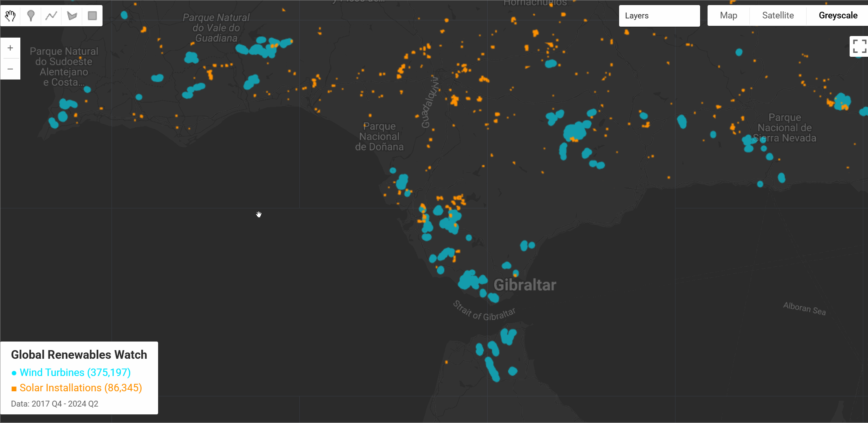Image resolution: width=868 pixels, height=423 pixels.
Task: Open the Layers dropdown panel
Action: point(659,16)
